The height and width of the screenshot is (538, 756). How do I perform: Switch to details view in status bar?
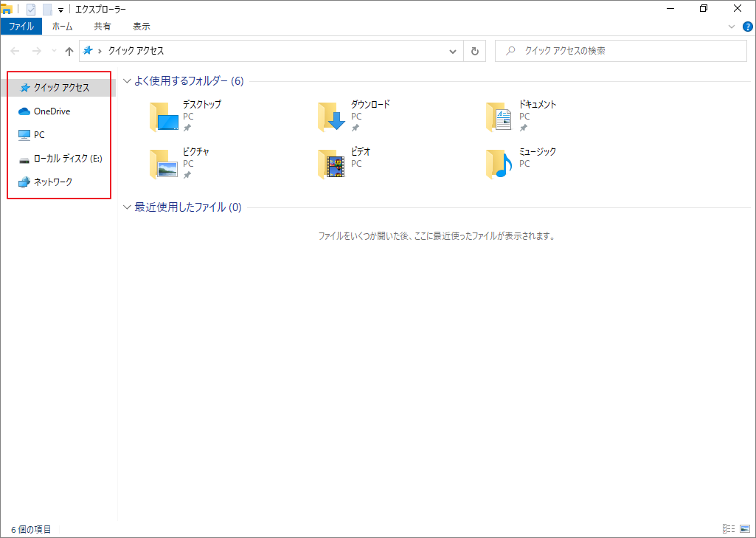(x=729, y=528)
